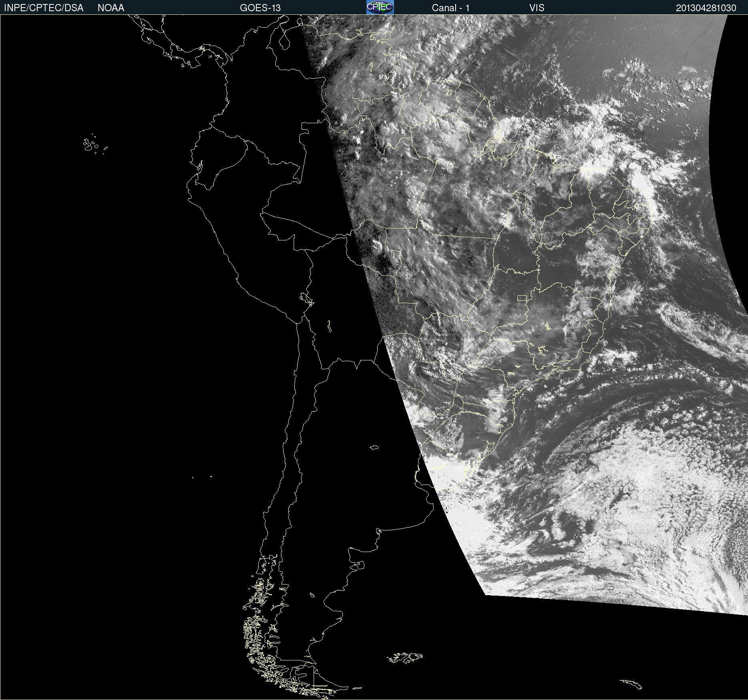Click the 'INPE/CPTEC/DSA' header text

[x=44, y=8]
